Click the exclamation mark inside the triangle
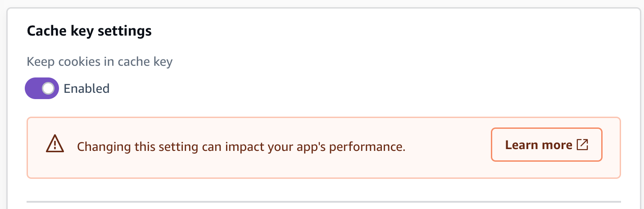Screen dimensions: 644x209 click(x=55, y=145)
